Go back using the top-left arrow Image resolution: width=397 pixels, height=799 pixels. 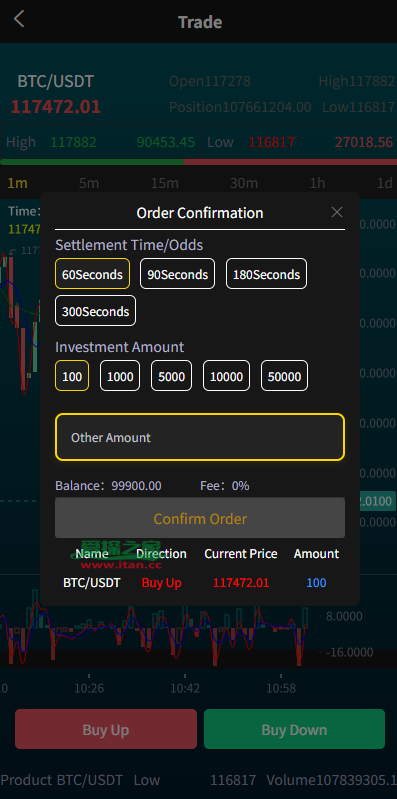(19, 19)
